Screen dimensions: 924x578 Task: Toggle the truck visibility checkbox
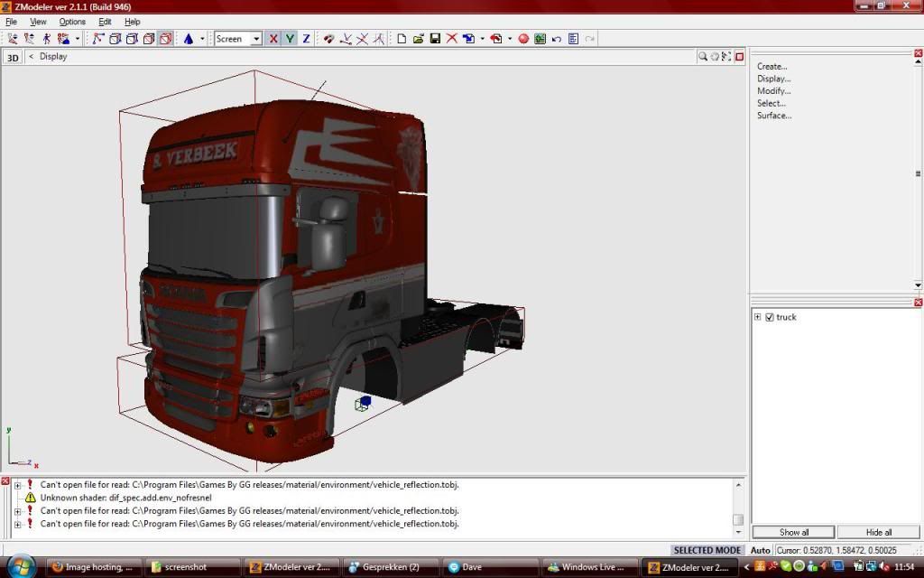769,317
